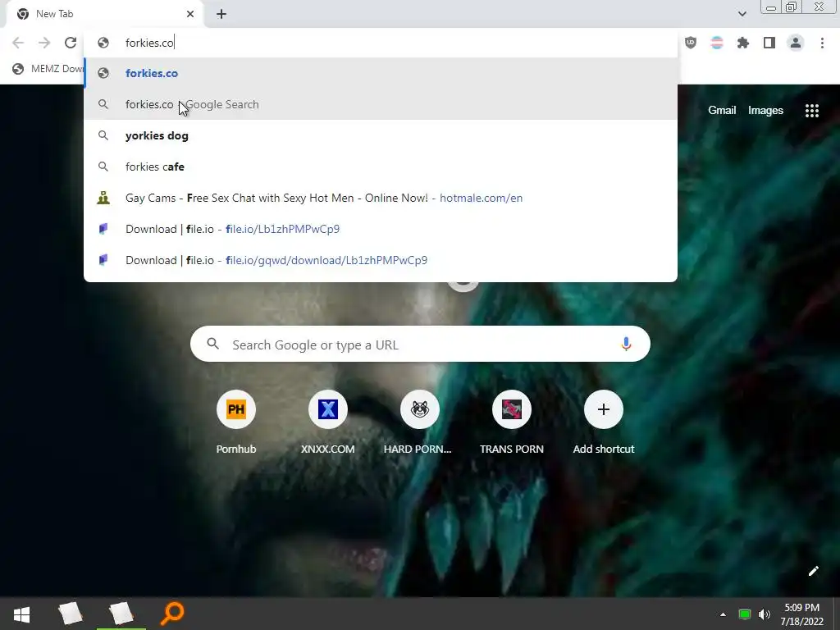
Task: Click the Search Google or type a URL box
Action: coord(420,344)
